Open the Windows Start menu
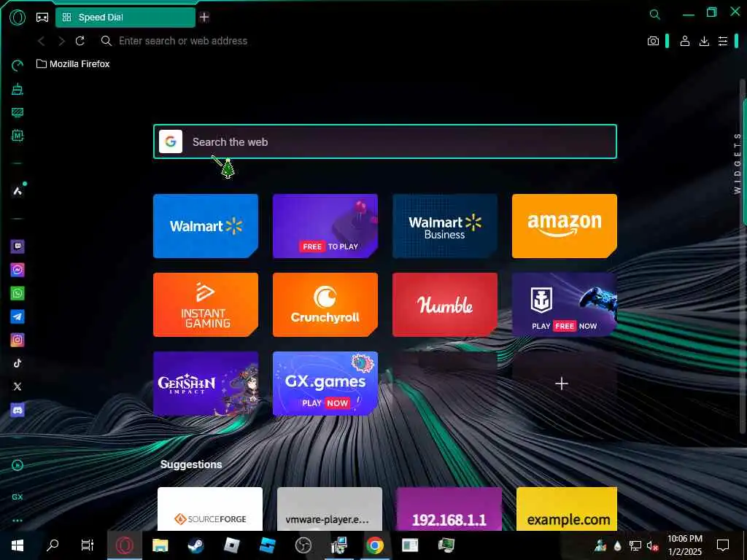747x560 pixels. point(18,545)
